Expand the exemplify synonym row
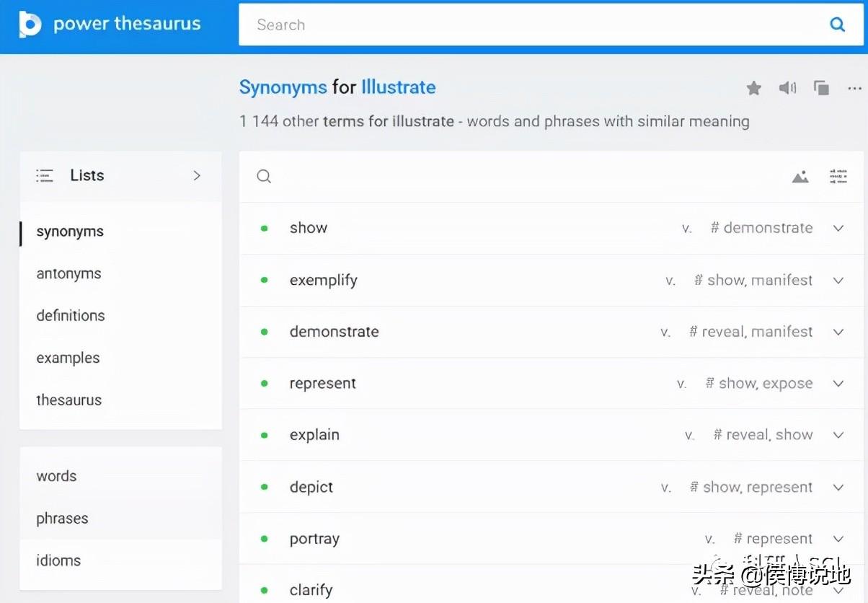This screenshot has width=868, height=603. 838,280
